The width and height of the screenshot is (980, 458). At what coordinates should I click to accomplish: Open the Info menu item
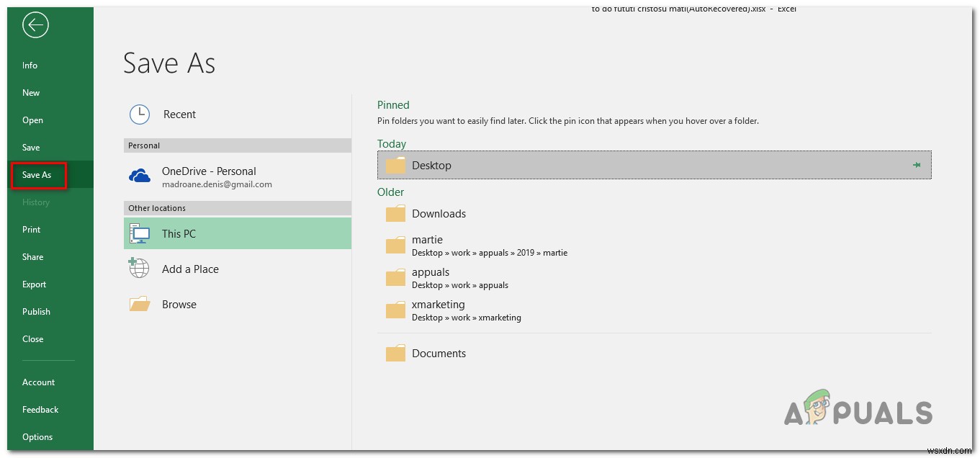click(30, 66)
